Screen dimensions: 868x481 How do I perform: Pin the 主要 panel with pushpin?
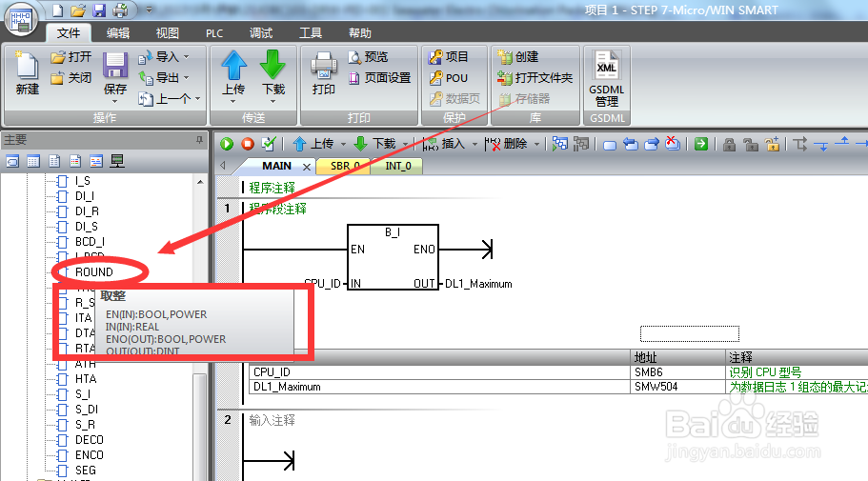[x=200, y=141]
